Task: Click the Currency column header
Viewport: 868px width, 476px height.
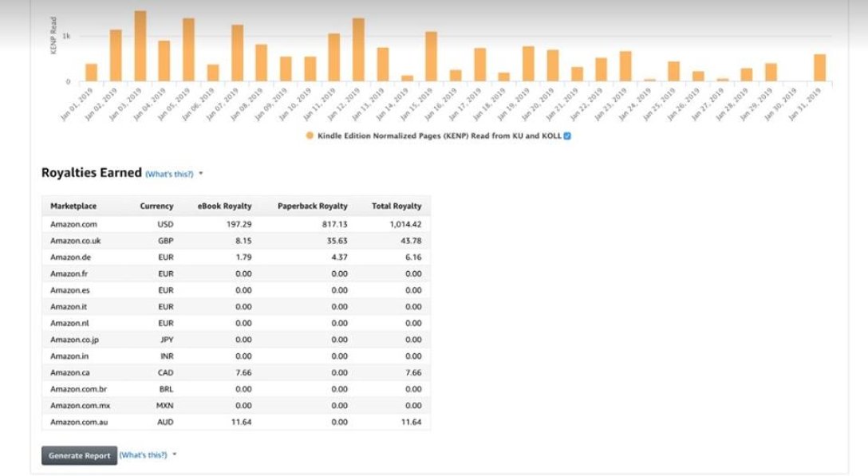Action: pyautogui.click(x=156, y=206)
